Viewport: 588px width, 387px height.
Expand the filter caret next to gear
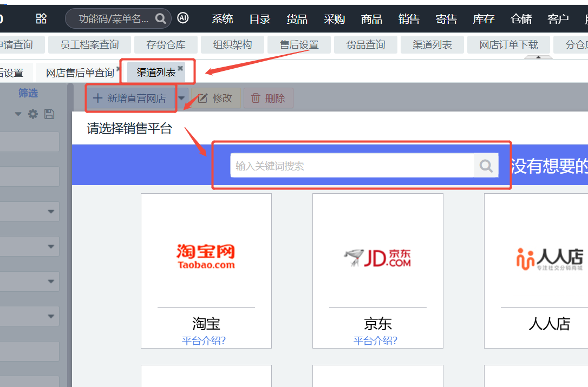(x=18, y=114)
